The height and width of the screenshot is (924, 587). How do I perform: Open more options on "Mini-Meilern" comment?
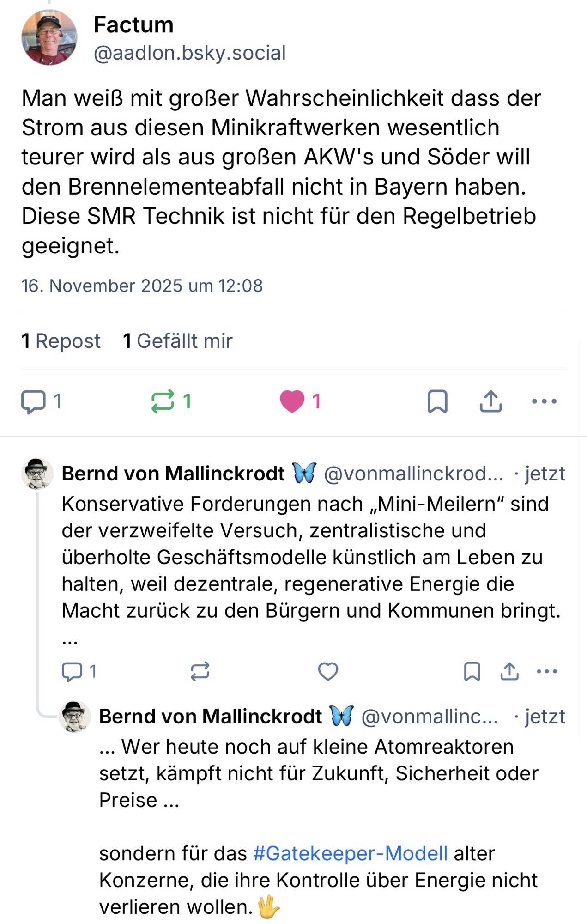point(547,671)
